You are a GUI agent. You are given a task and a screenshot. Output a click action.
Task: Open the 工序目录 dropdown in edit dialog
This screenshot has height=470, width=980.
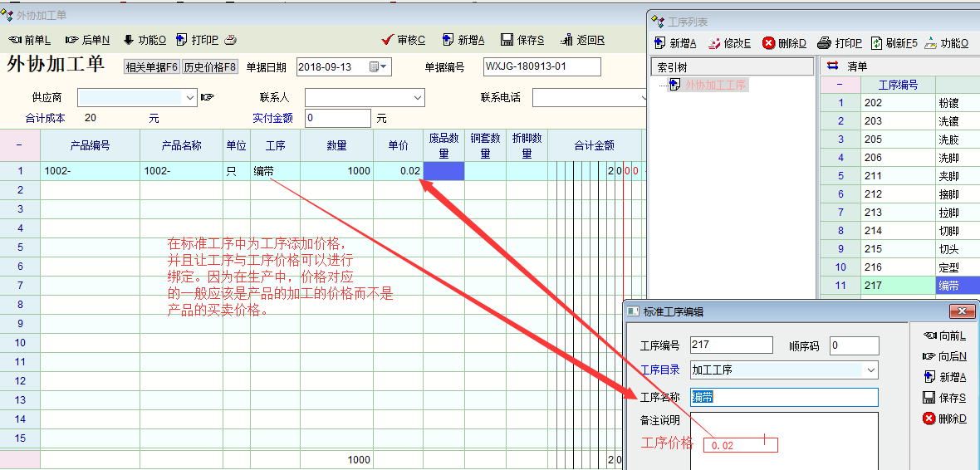[x=870, y=370]
